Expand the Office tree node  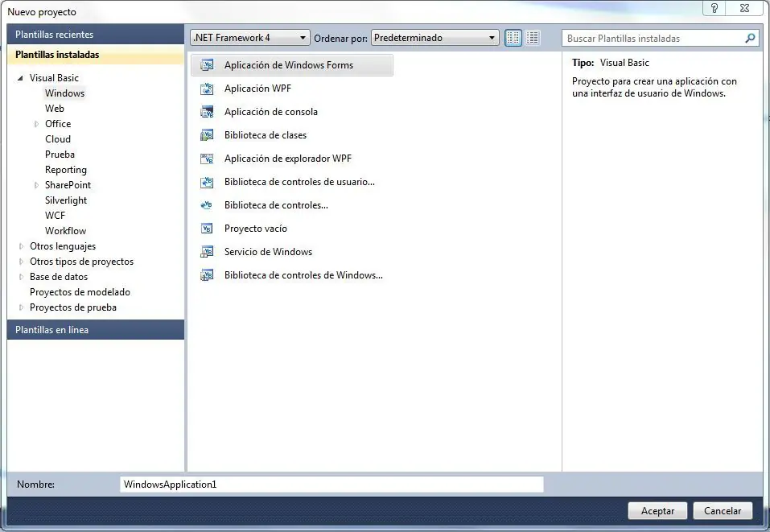tap(36, 124)
